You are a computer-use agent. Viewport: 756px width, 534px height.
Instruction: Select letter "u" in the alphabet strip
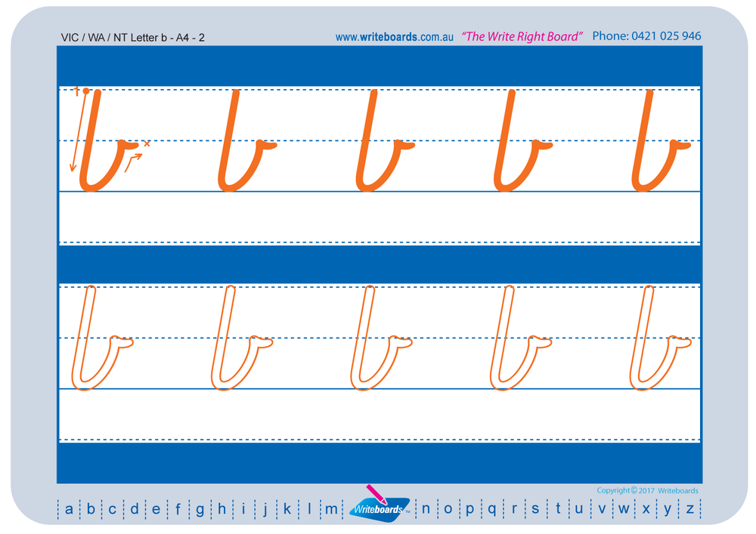(x=578, y=511)
